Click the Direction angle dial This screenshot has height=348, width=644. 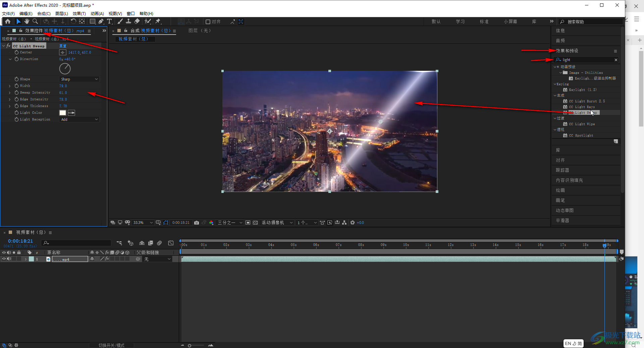(x=65, y=69)
